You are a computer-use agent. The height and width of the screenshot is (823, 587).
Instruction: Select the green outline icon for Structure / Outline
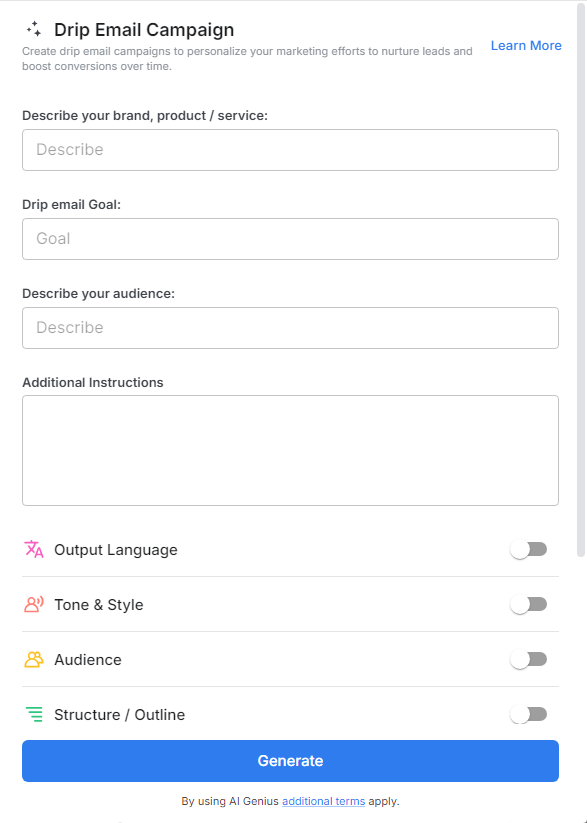[32, 714]
